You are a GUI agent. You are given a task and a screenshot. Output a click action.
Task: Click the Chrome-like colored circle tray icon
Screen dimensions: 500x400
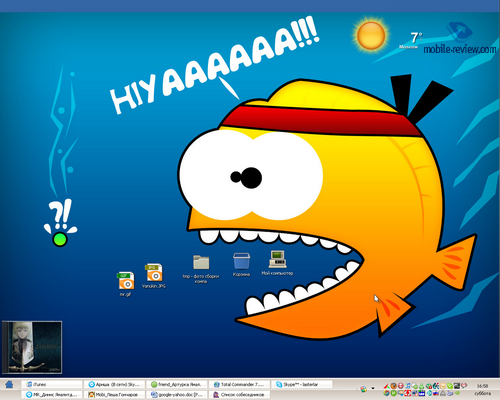386,393
